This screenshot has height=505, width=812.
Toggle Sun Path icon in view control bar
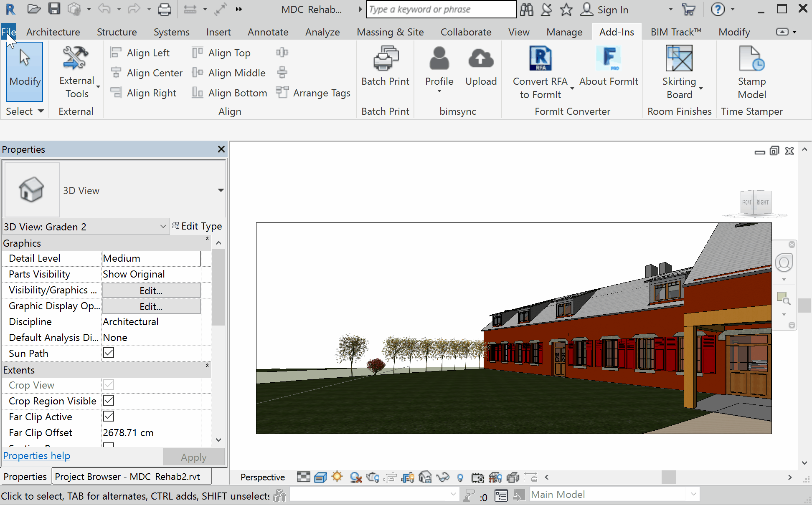(337, 477)
